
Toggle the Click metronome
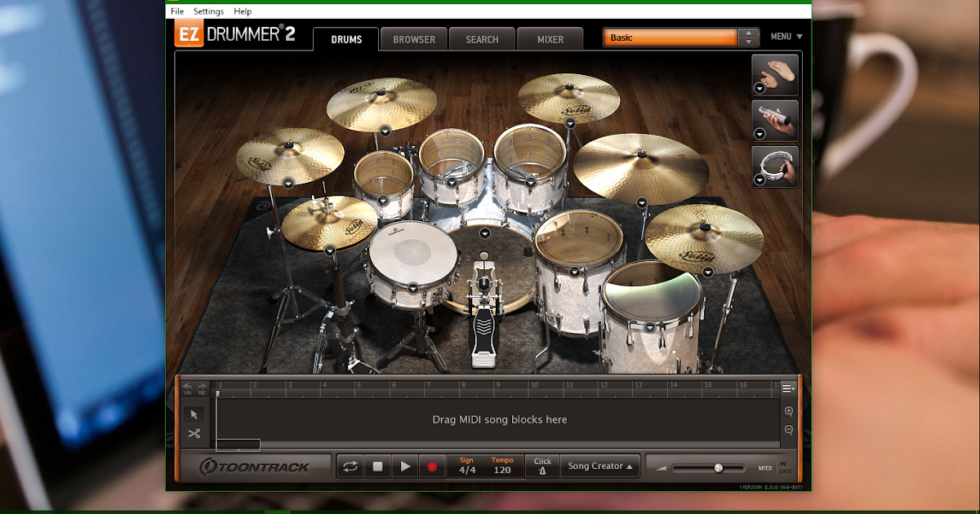point(542,467)
